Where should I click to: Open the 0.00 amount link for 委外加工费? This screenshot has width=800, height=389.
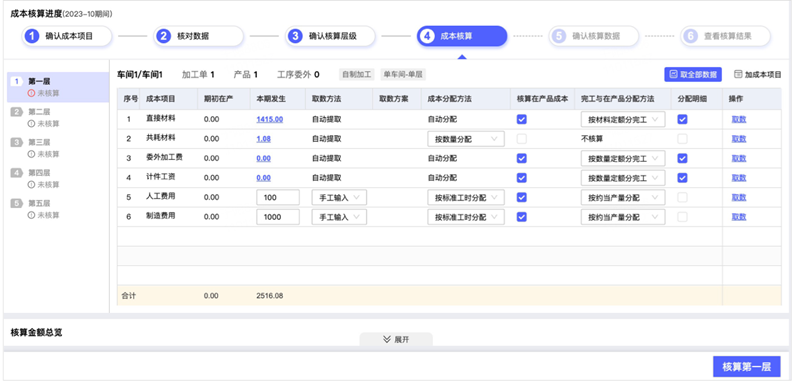263,158
